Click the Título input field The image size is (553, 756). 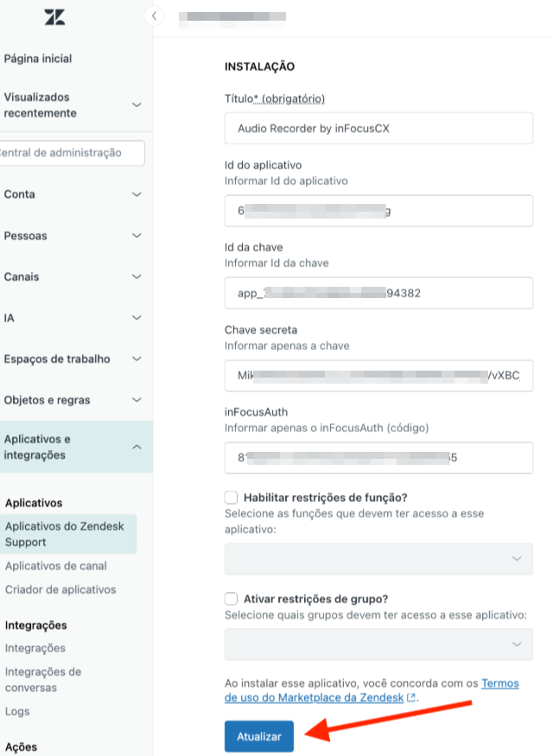pos(378,129)
